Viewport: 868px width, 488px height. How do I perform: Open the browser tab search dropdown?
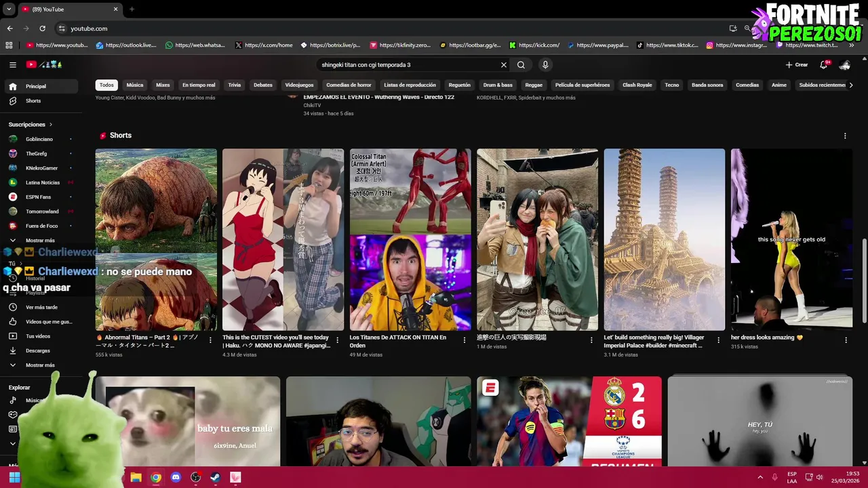click(9, 9)
